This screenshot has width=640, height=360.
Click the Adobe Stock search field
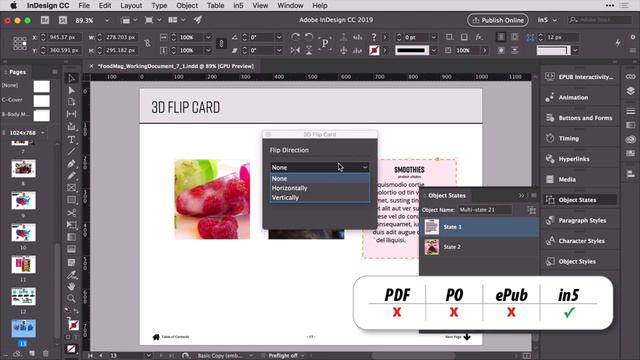pyautogui.click(x=600, y=20)
